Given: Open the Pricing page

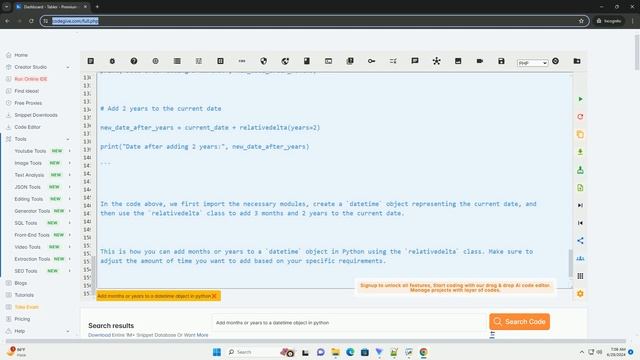Looking at the screenshot, I should click(22, 319).
